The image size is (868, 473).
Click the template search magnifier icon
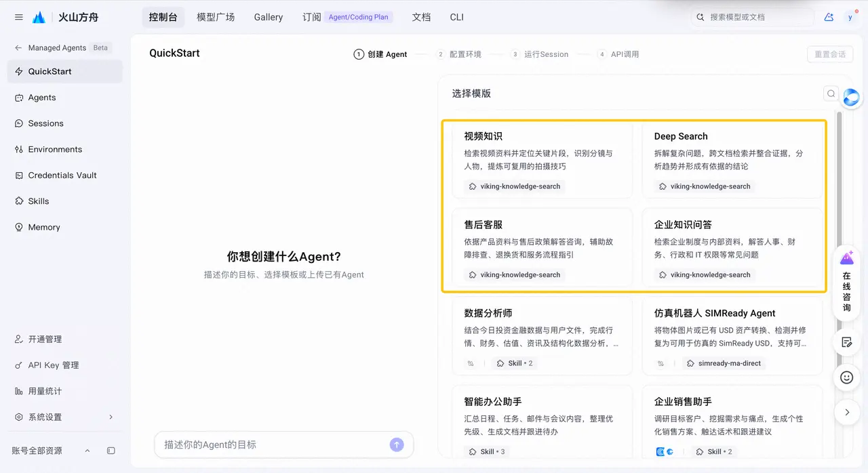tap(831, 94)
